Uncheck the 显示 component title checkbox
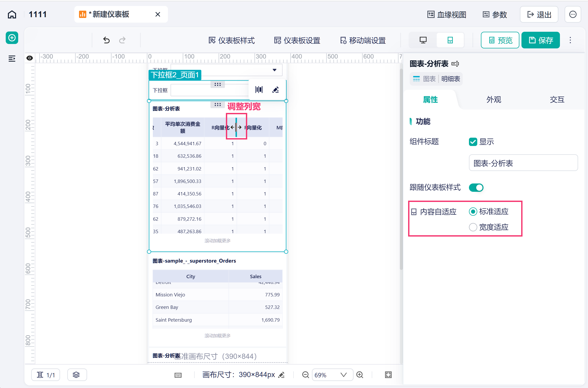The width and height of the screenshot is (588, 388). tap(473, 142)
